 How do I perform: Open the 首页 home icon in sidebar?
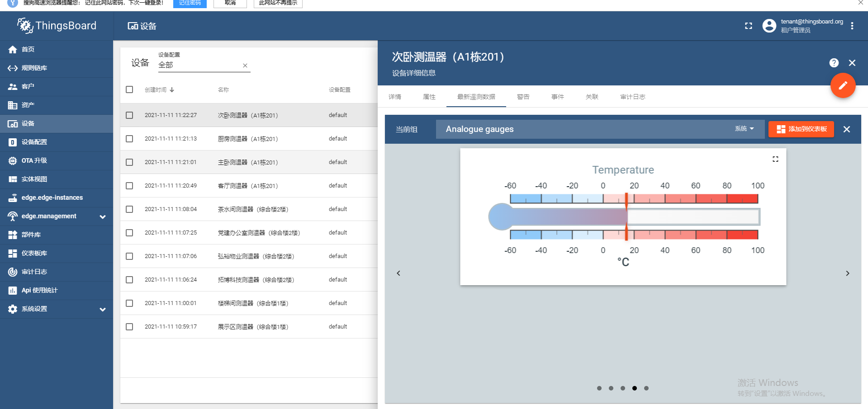click(x=13, y=50)
